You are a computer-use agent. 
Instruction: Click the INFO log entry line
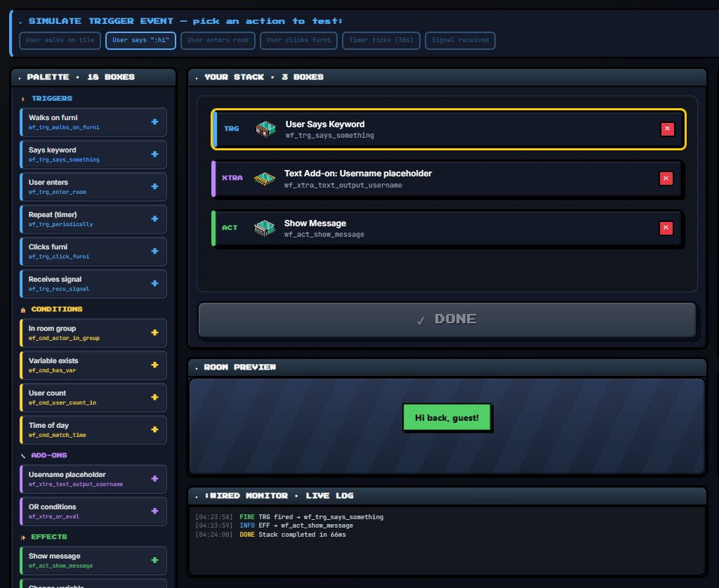275,525
